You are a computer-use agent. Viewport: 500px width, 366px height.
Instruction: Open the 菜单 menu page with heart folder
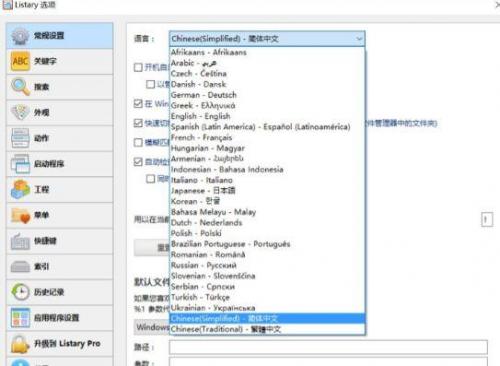pyautogui.click(x=60, y=215)
